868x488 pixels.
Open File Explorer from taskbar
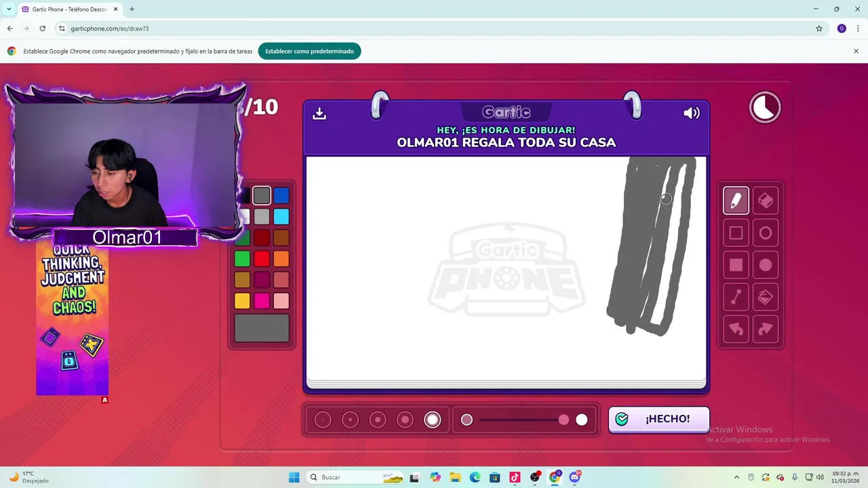pos(455,477)
